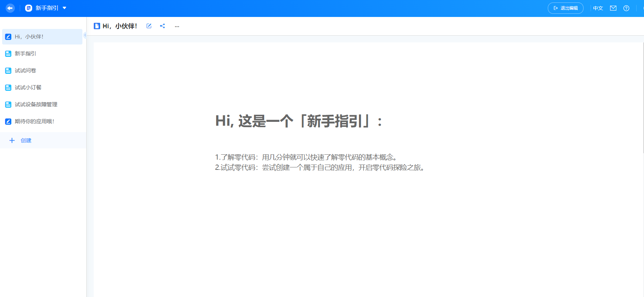The width and height of the screenshot is (644, 297).
Task: Click the page title Hi，小伙伴！ in toolbar
Action: [120, 26]
